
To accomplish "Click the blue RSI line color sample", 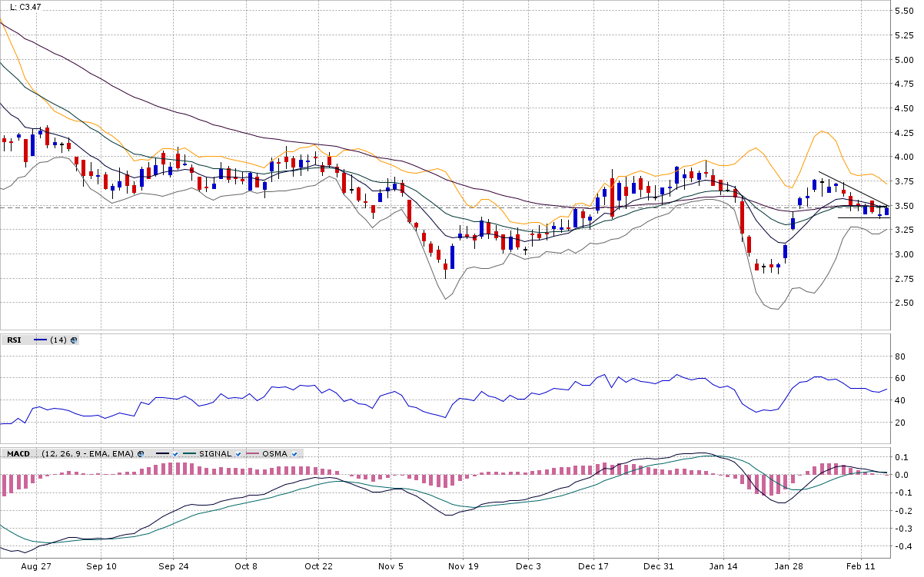I will click(40, 340).
